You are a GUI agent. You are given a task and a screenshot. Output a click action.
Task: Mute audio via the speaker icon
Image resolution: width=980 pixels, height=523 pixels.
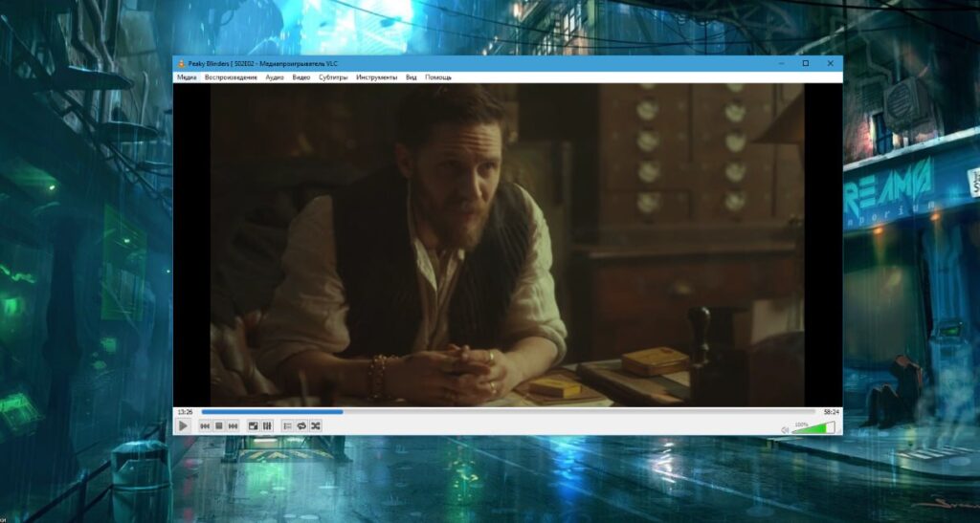tap(785, 429)
